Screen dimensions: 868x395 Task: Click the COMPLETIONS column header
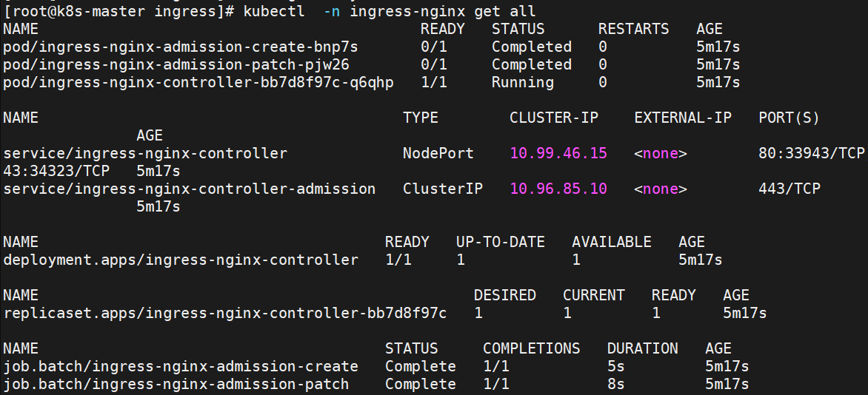click(532, 348)
